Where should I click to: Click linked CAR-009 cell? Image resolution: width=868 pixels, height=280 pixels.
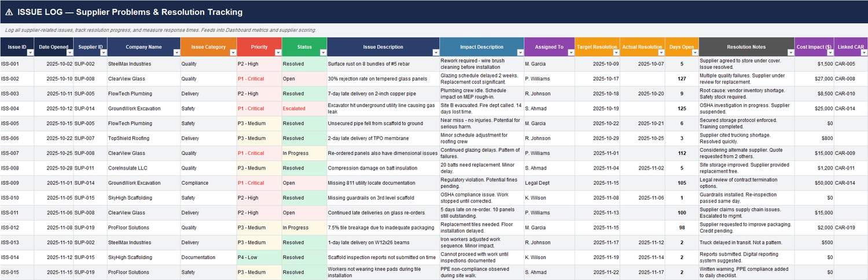click(851, 153)
